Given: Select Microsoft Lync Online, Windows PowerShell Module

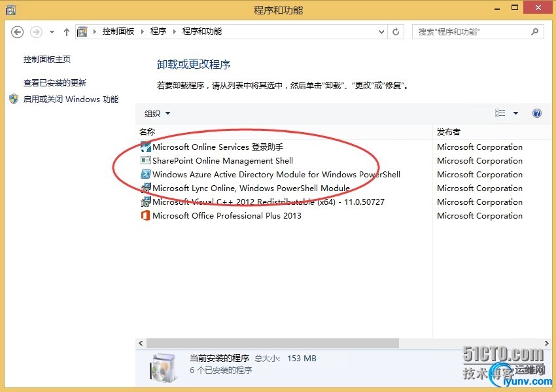Looking at the screenshot, I should (x=251, y=188).
